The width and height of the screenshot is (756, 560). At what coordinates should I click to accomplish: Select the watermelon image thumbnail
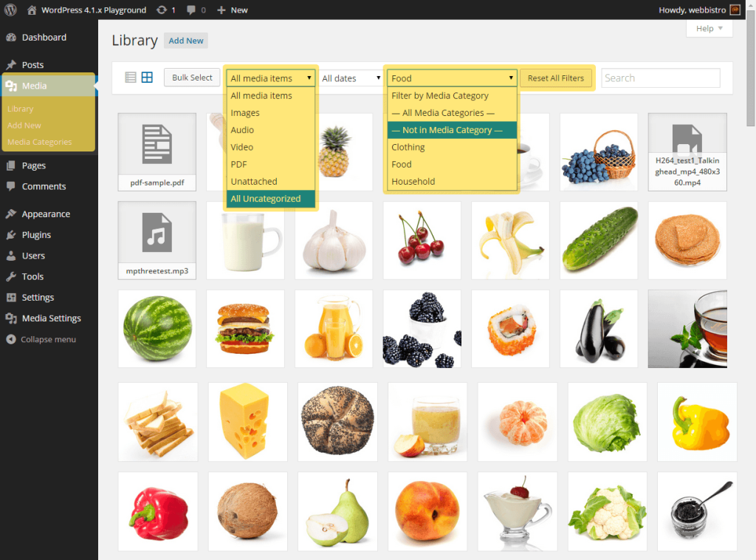pyautogui.click(x=157, y=329)
